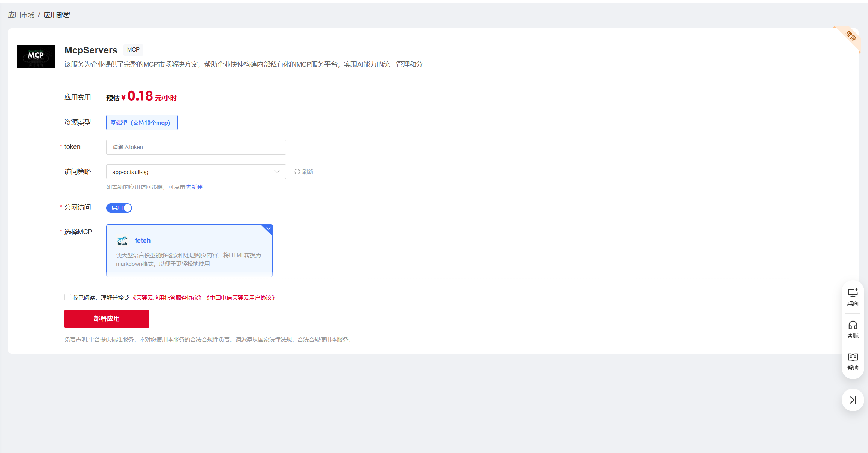This screenshot has width=868, height=453.
Task: Select 基础型 resource type option
Action: 142,122
